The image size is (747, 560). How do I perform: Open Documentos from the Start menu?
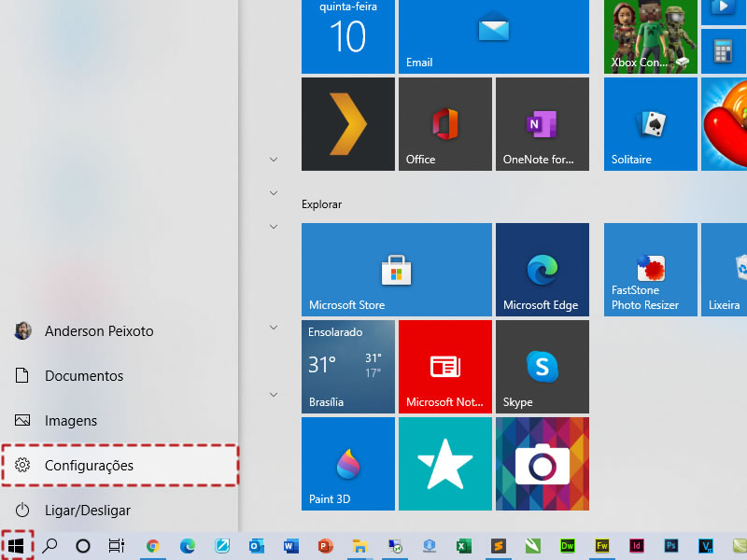(120, 376)
